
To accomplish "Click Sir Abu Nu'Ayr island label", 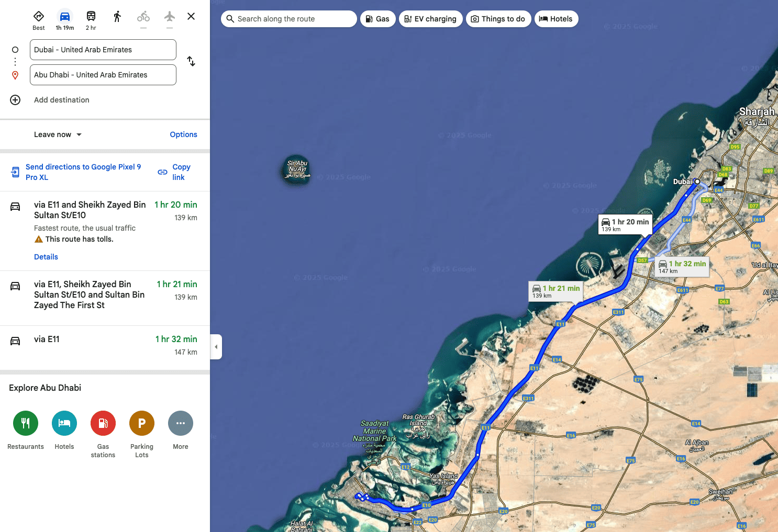I will 297,169.
